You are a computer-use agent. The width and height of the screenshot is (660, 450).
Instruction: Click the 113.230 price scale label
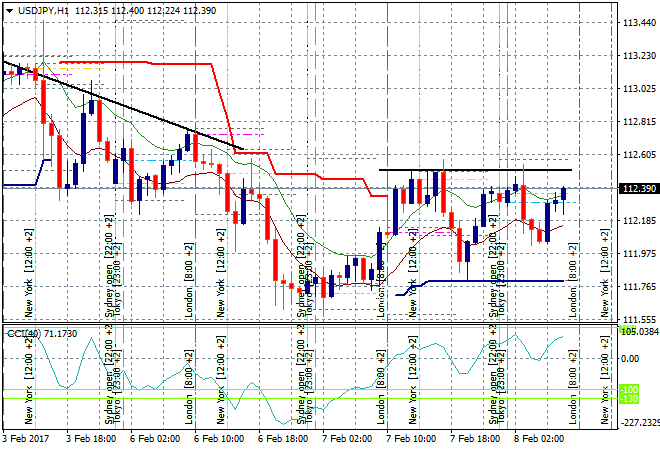tap(639, 56)
